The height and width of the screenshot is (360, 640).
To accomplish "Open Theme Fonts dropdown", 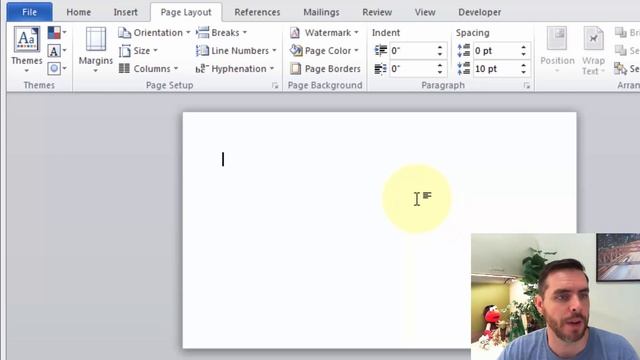I will tap(57, 51).
